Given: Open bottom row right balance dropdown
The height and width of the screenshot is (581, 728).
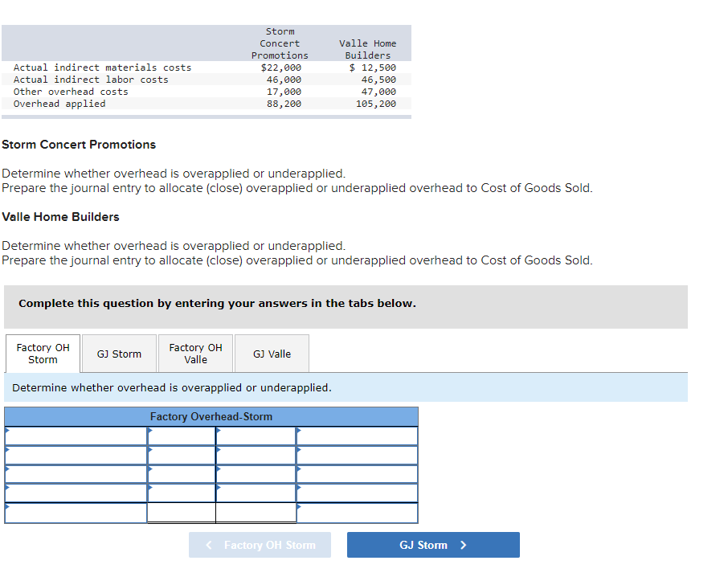Looking at the screenshot, I should (357, 513).
